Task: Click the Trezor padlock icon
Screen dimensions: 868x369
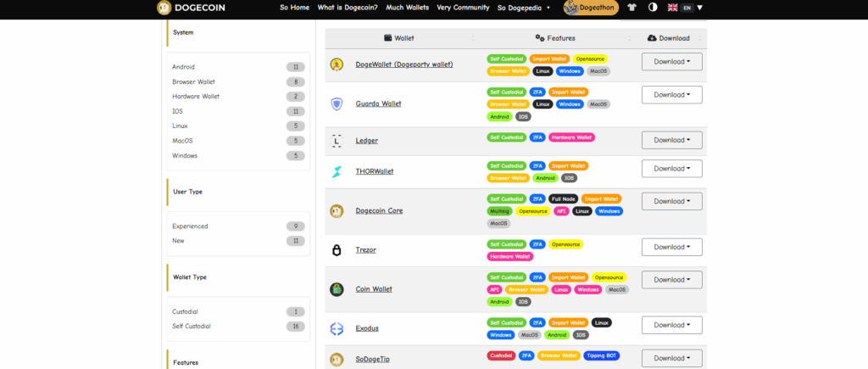Action: [337, 250]
